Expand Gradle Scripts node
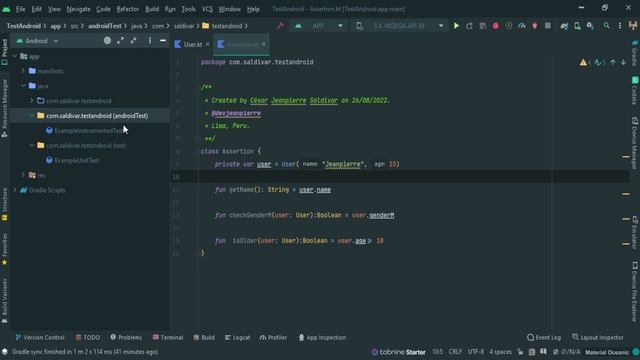 (15, 190)
